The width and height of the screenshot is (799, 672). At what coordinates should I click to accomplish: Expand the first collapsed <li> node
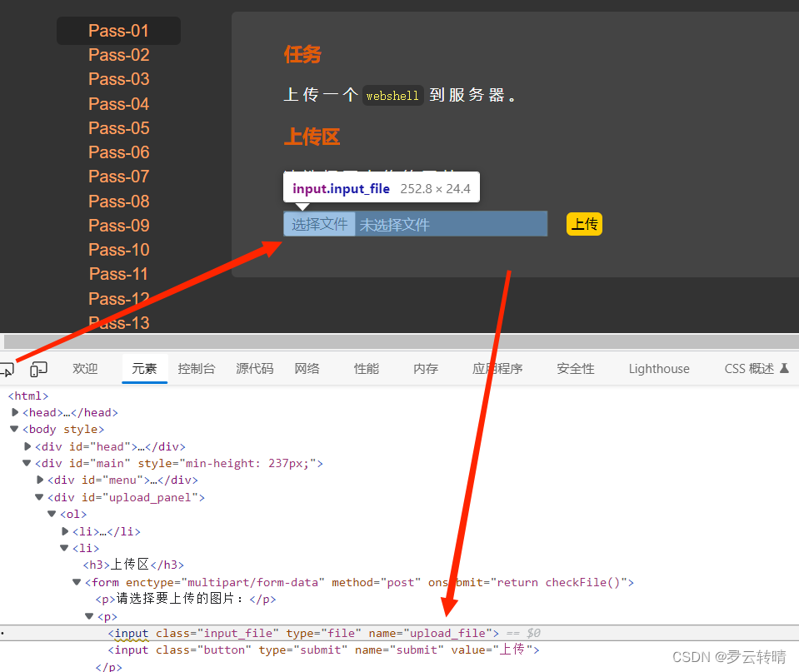pos(64,530)
